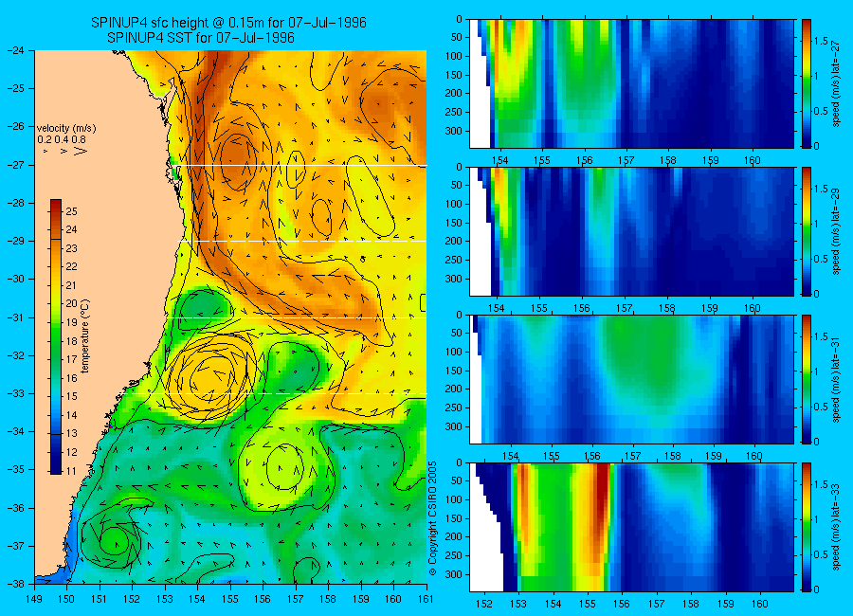Image resolution: width=853 pixels, height=616 pixels.
Task: Click the lat=-33 speed section panel
Action: click(x=631, y=527)
